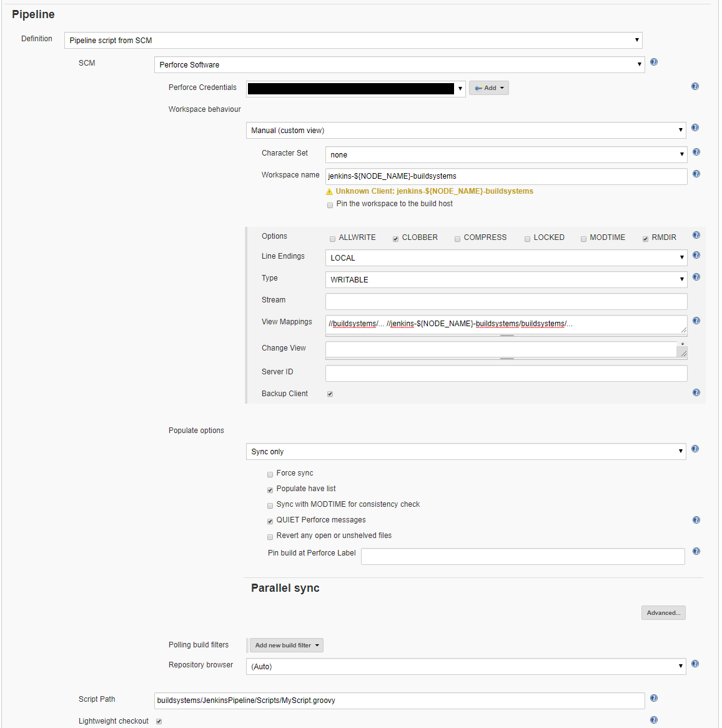The image size is (722, 728).
Task: Open help beside Lightweight checkout
Action: coord(654,721)
